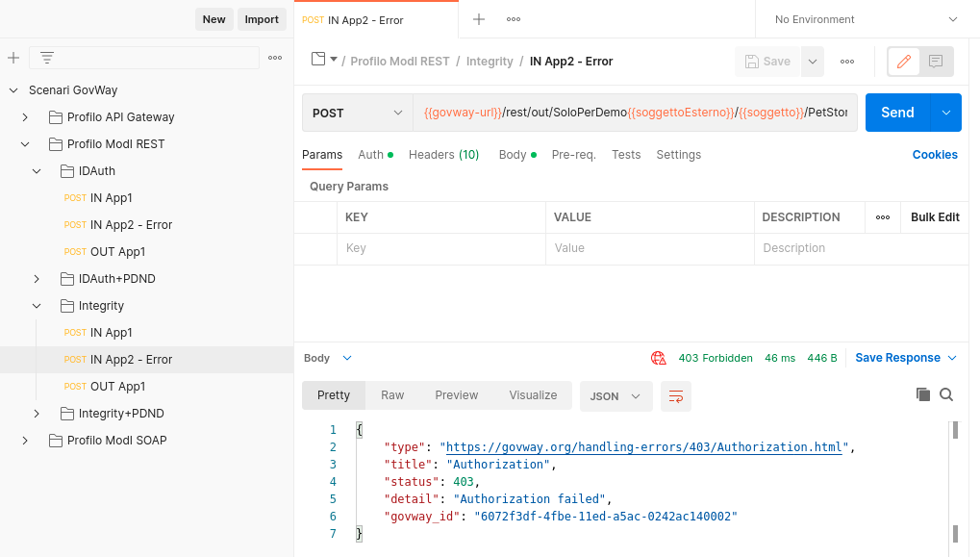Viewport: 980px width, 557px height.
Task: Open Save Response dropdown
Action: point(906,358)
